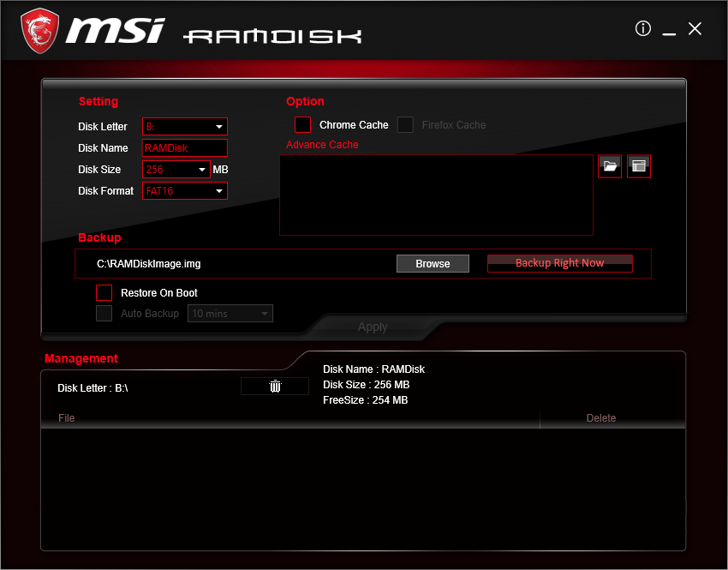The height and width of the screenshot is (570, 728).
Task: Open the info icon in title bar
Action: pos(642,29)
